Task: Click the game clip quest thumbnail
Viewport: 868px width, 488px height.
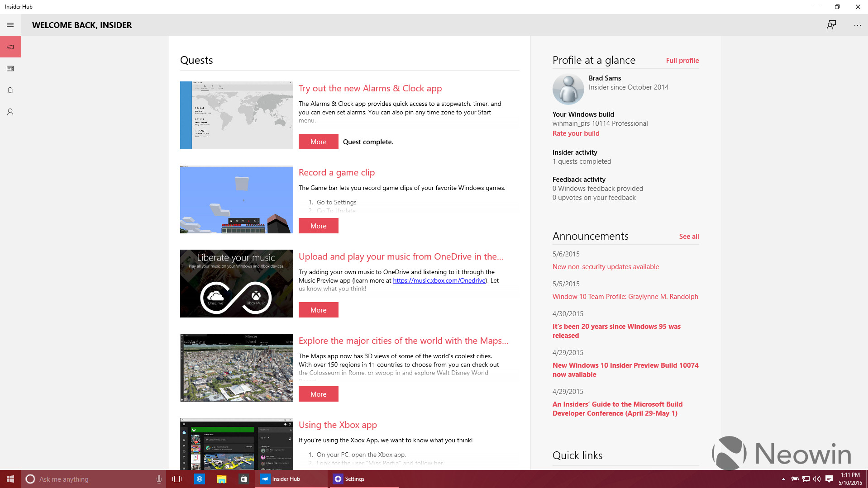Action: [237, 199]
